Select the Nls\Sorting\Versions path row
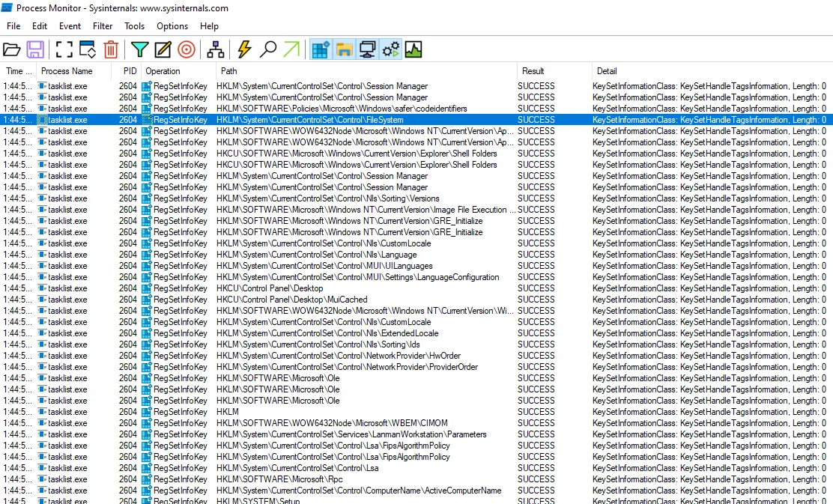Viewport: 833px width, 504px height. [x=416, y=198]
